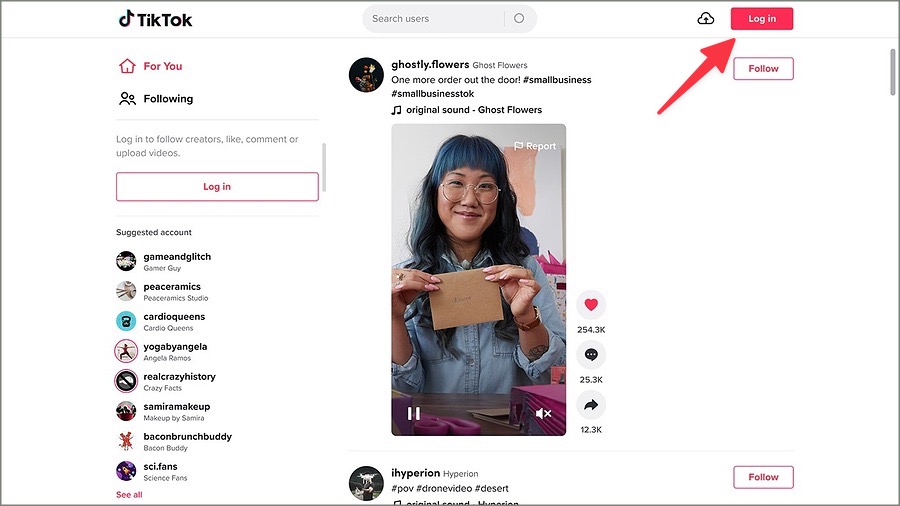The height and width of the screenshot is (506, 900).
Task: Open the ghostly.flowers username link
Action: [430, 65]
